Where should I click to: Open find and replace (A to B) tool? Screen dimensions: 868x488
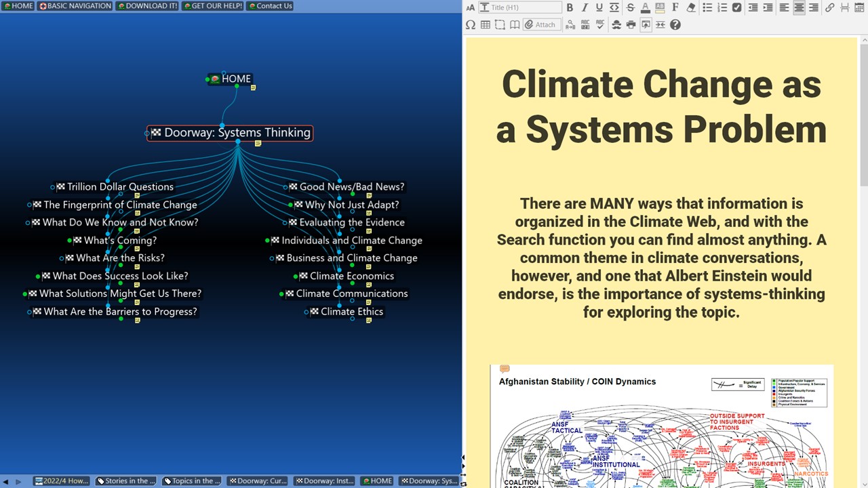pos(570,25)
